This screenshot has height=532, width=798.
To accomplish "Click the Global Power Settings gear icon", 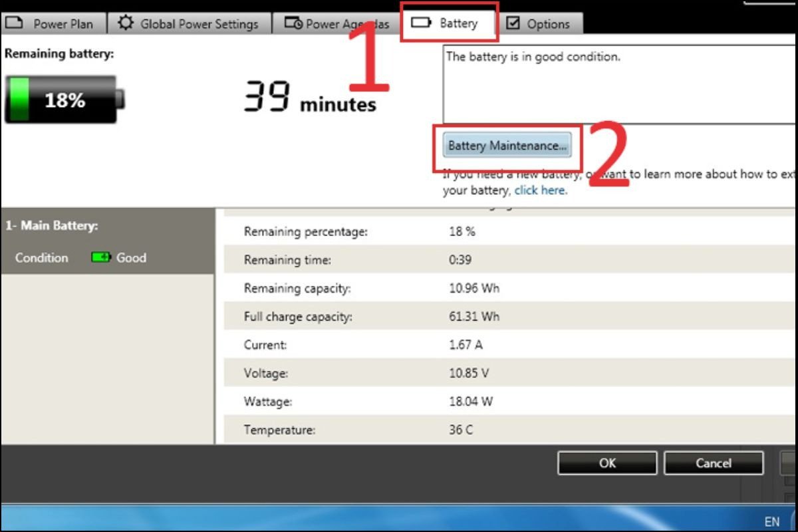I will [x=126, y=23].
